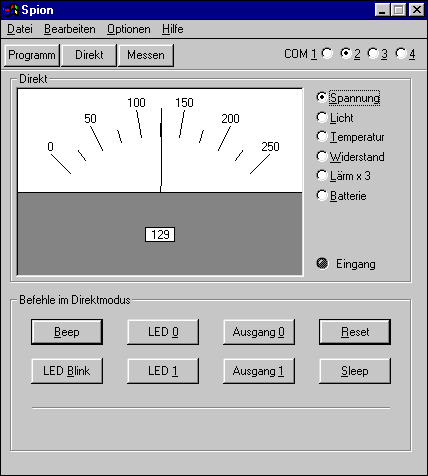Viewport: 428px width, 476px height.
Task: Click the Spion app icon in title bar
Action: coord(10,10)
